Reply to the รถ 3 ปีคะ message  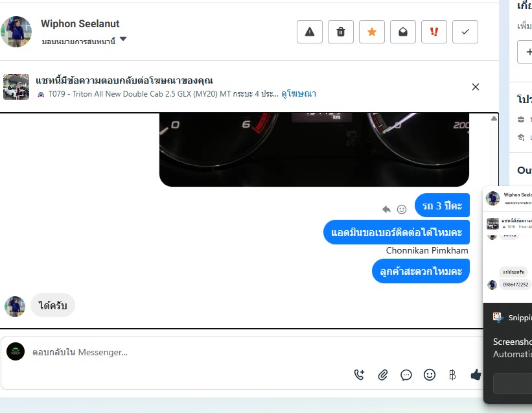tap(386, 209)
